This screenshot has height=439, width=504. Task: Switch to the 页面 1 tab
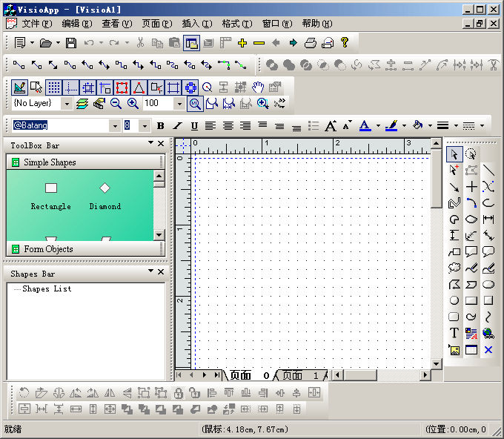[x=299, y=376]
